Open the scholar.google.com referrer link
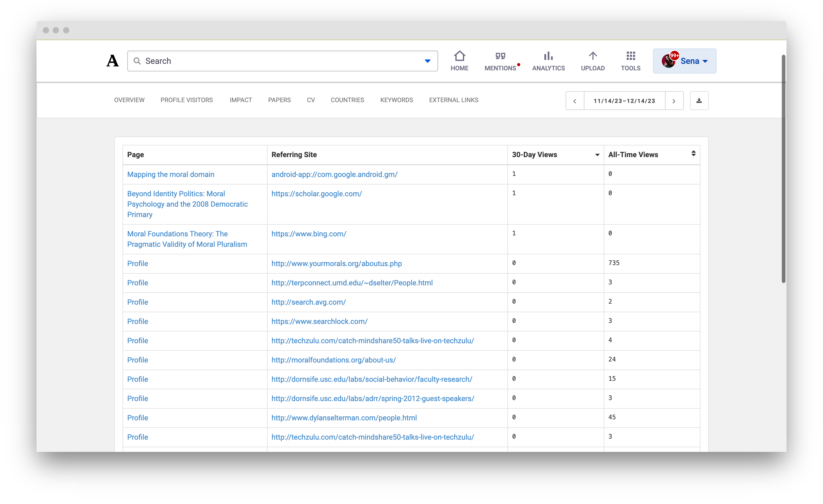Viewport: 823px width, 504px height. (x=316, y=194)
